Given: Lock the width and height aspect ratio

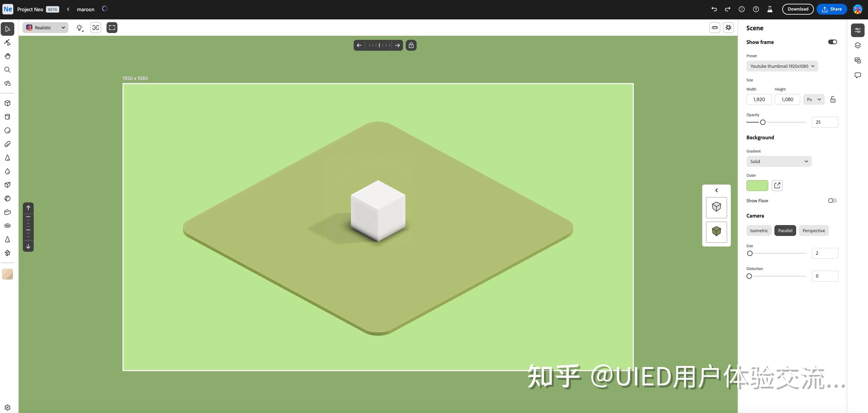Looking at the screenshot, I should [833, 99].
